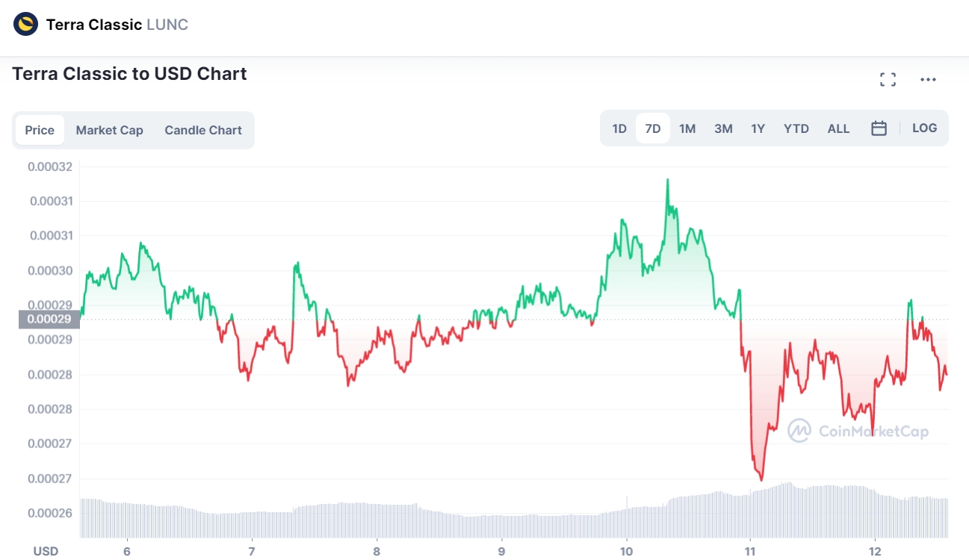Select the 7D time range
Screen dimensions: 969x560
click(653, 128)
